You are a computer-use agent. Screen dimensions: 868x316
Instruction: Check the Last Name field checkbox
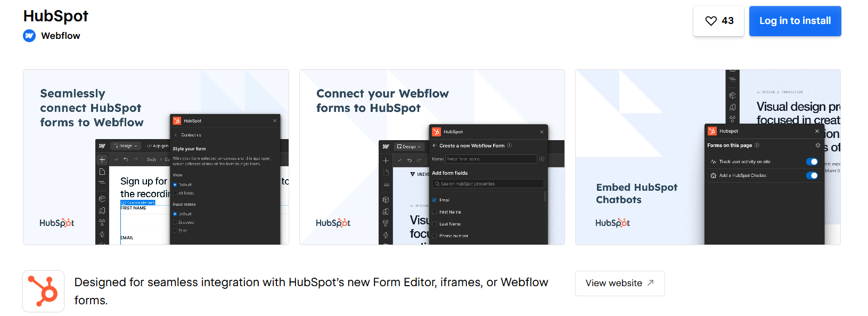pos(435,224)
